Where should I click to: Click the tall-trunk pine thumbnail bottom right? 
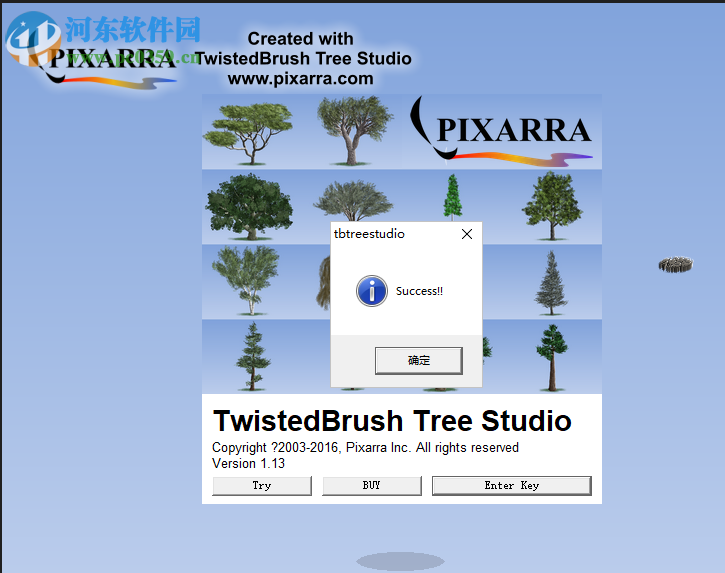[552, 357]
